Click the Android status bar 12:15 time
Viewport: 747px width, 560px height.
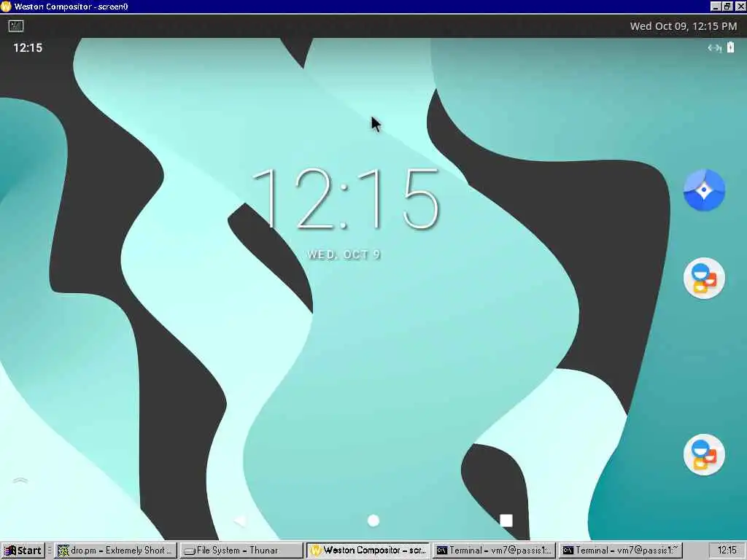point(28,47)
